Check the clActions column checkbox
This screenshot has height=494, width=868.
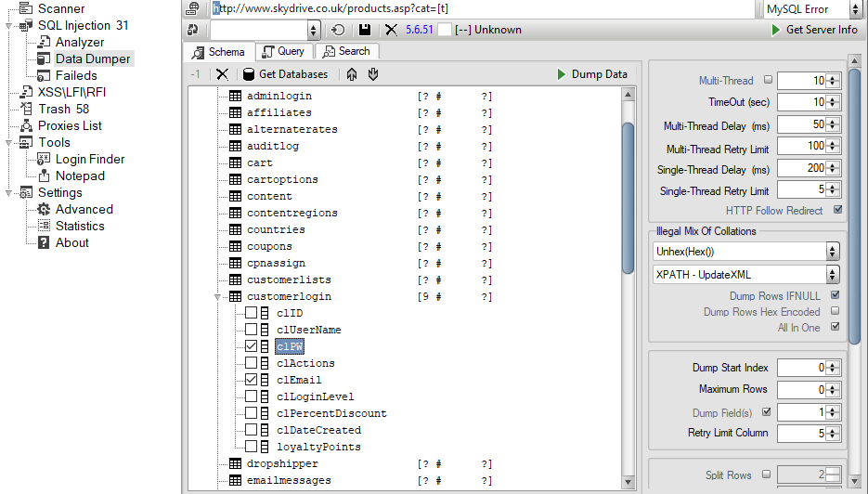pos(252,363)
